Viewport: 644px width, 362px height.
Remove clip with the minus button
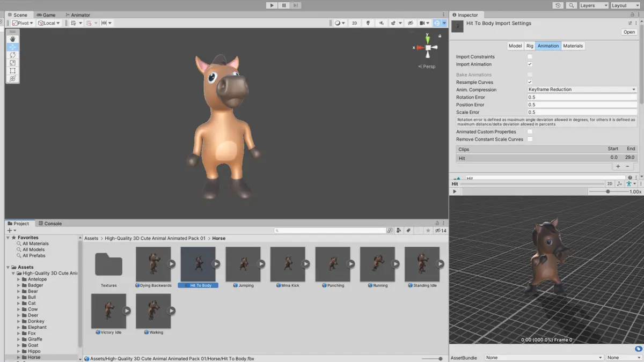pos(627,166)
